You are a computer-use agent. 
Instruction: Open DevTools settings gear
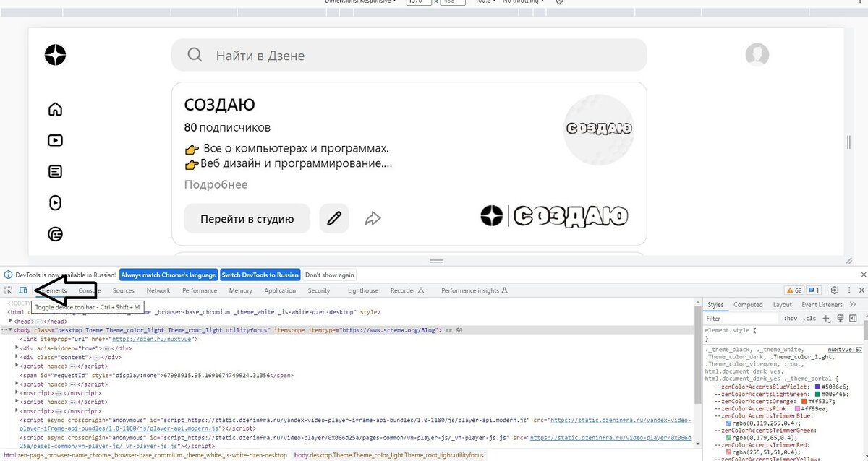click(835, 290)
